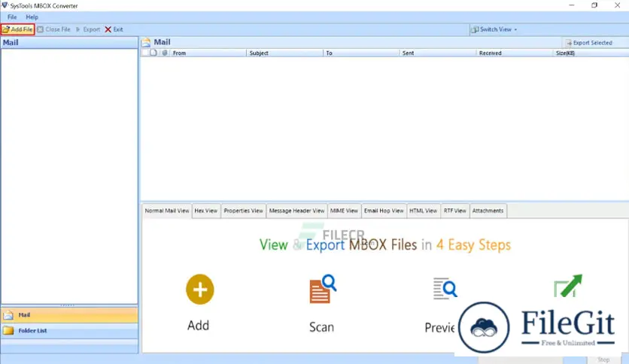
Task: Click the page icon column header
Action: 153,53
